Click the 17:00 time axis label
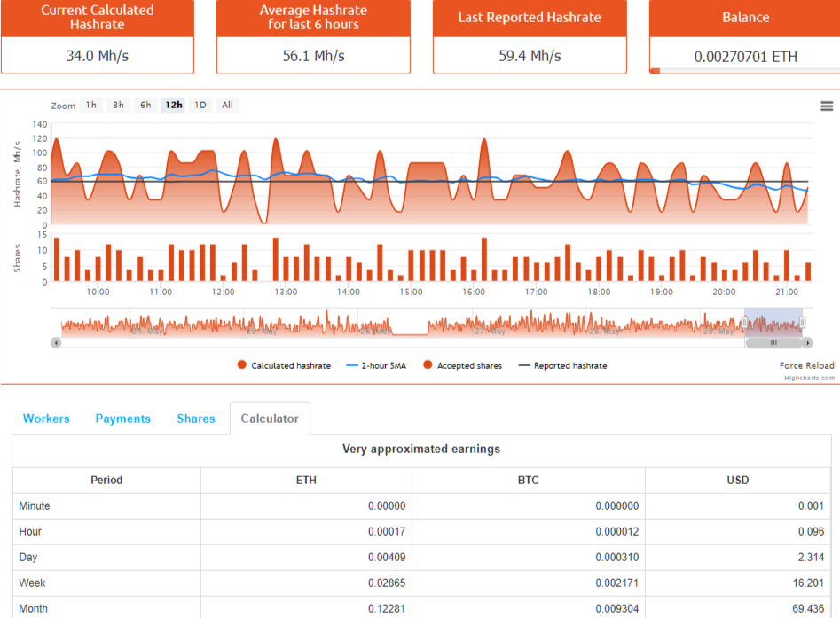 537,292
